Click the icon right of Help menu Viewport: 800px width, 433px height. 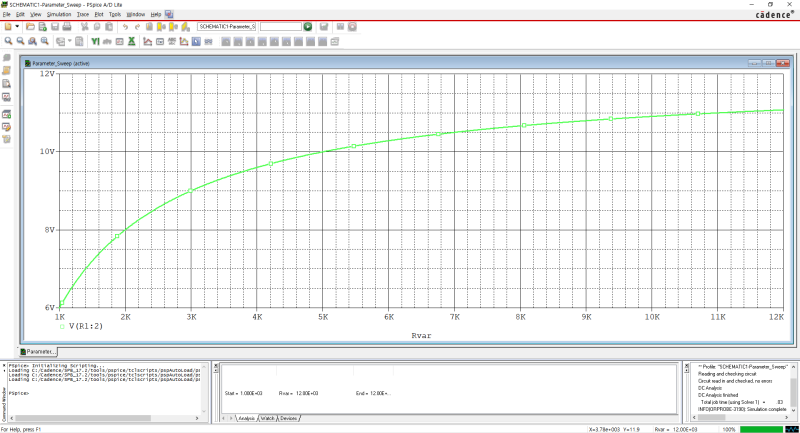click(x=169, y=14)
